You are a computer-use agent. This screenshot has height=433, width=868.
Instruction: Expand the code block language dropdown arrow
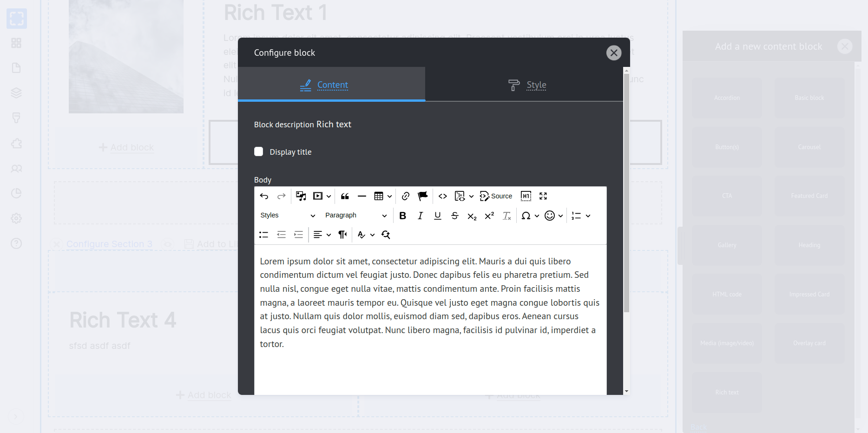[471, 197]
